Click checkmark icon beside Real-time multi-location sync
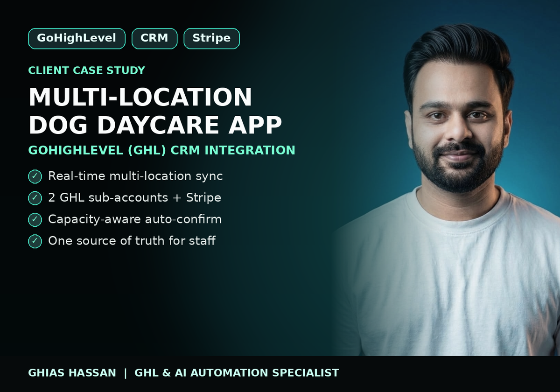This screenshot has width=560, height=392. 35,176
